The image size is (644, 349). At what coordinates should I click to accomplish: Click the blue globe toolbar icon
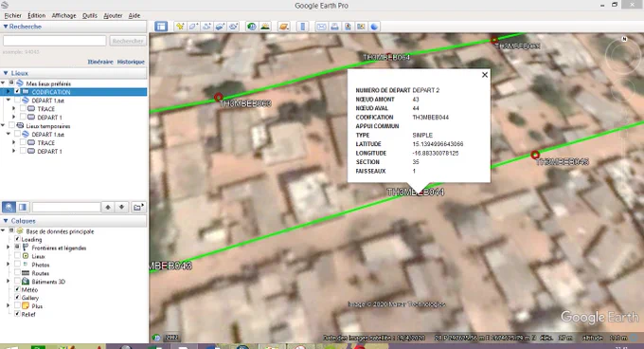pyautogui.click(x=374, y=27)
